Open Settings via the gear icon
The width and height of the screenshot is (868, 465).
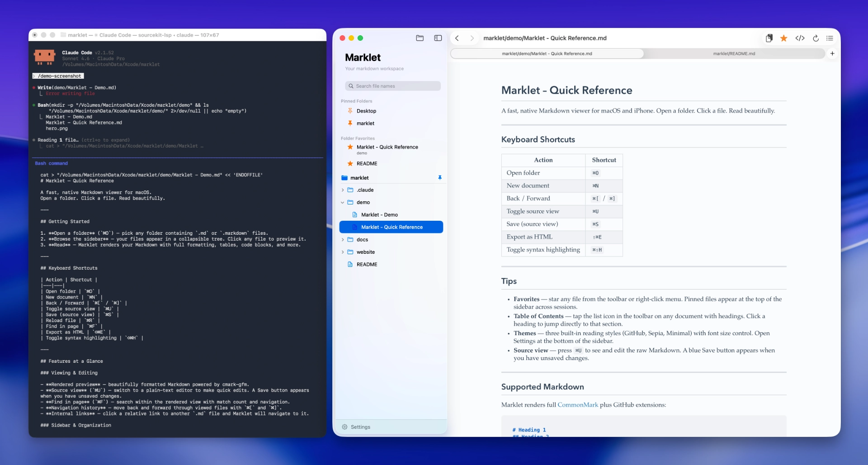(344, 427)
